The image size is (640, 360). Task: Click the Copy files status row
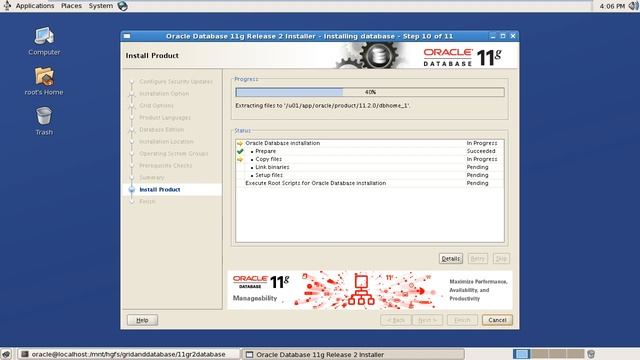coord(370,159)
